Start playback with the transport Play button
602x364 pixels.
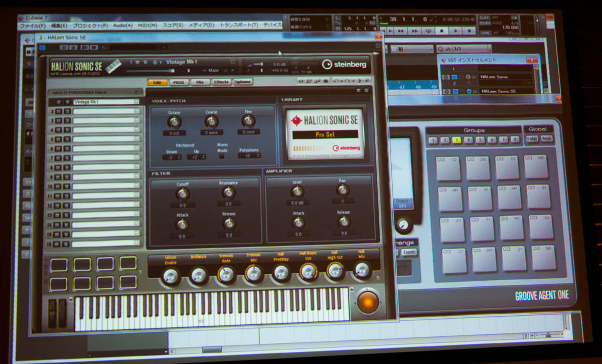click(x=456, y=31)
